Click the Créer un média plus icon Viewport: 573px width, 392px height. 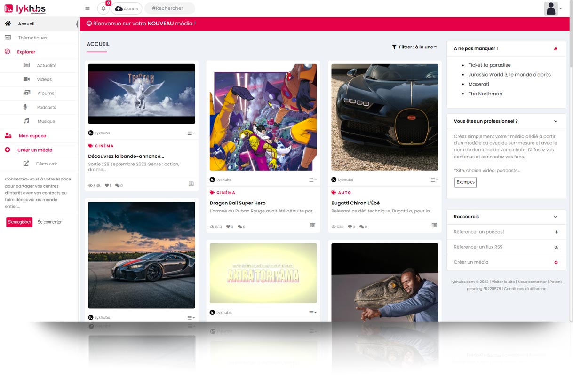coord(8,150)
